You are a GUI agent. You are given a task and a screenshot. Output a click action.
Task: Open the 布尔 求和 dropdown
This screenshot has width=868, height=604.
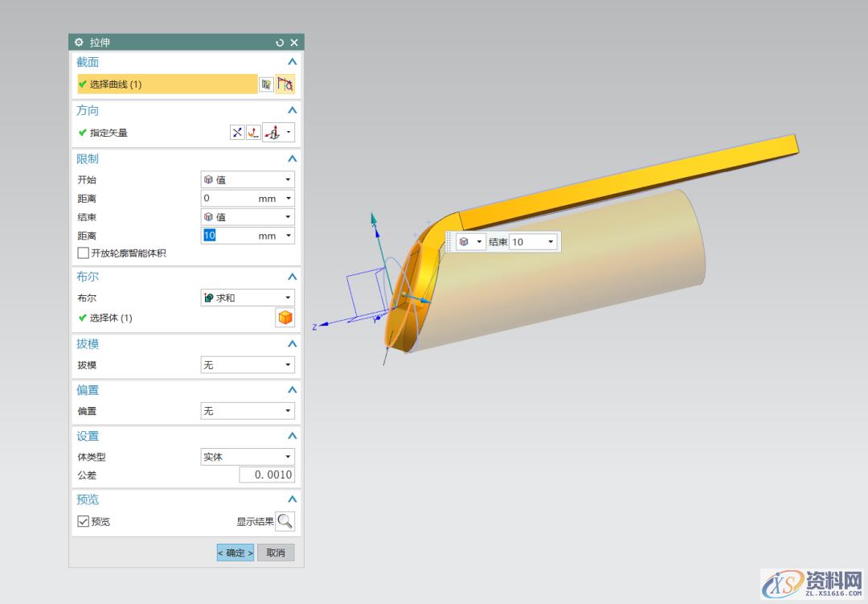[x=248, y=298]
